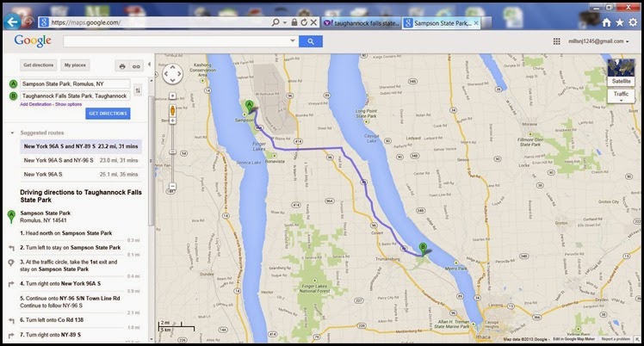This screenshot has width=644, height=346.
Task: Pan map up using pan control arrow
Action: click(x=172, y=66)
